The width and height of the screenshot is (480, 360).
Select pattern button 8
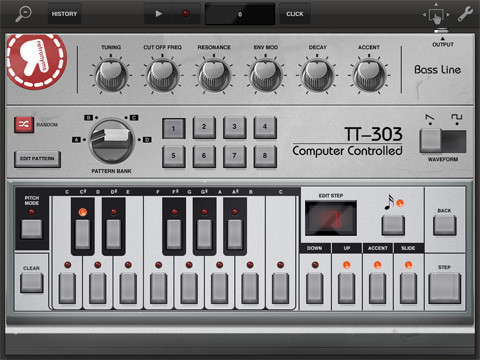click(x=265, y=156)
